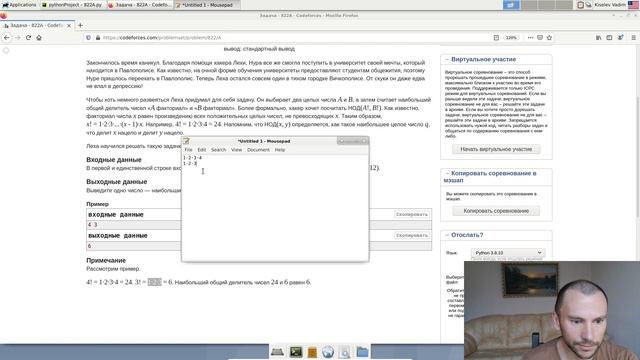Close the 822A Codeforces browser tab
The image size is (640, 360).
69,25
